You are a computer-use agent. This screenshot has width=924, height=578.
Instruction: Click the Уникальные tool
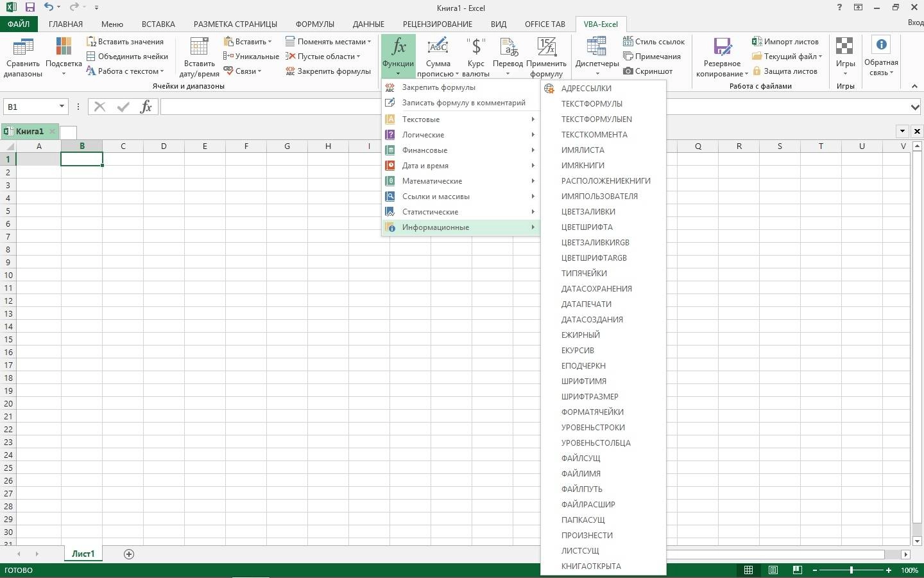[x=251, y=57]
